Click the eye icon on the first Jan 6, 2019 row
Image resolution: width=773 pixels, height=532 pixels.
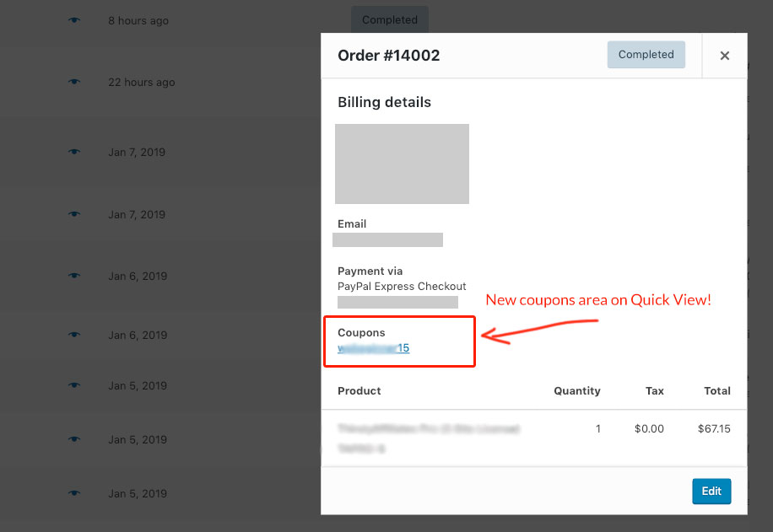(74, 276)
